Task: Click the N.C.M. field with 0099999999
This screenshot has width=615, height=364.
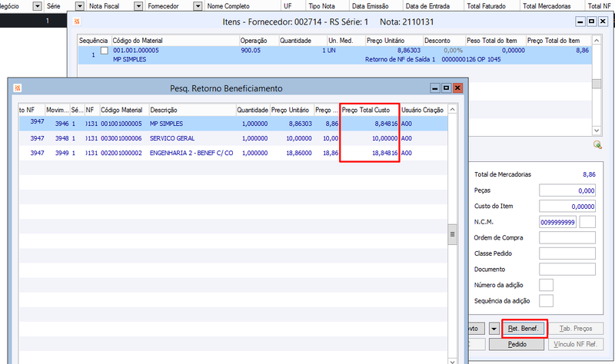Action: click(x=558, y=222)
